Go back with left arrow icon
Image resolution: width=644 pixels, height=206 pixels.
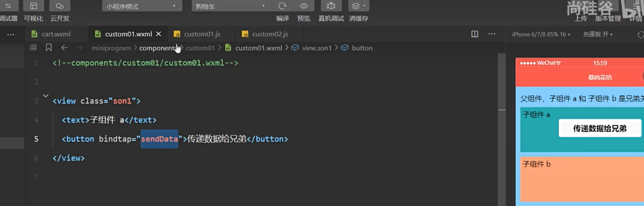pos(64,48)
